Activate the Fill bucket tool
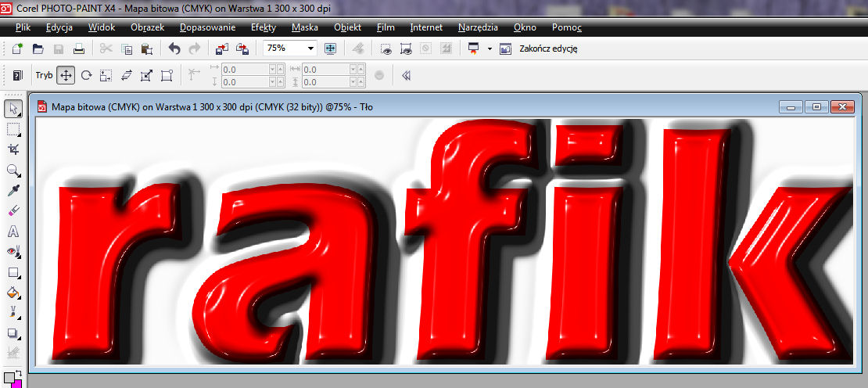868x388 pixels. pos(13,293)
